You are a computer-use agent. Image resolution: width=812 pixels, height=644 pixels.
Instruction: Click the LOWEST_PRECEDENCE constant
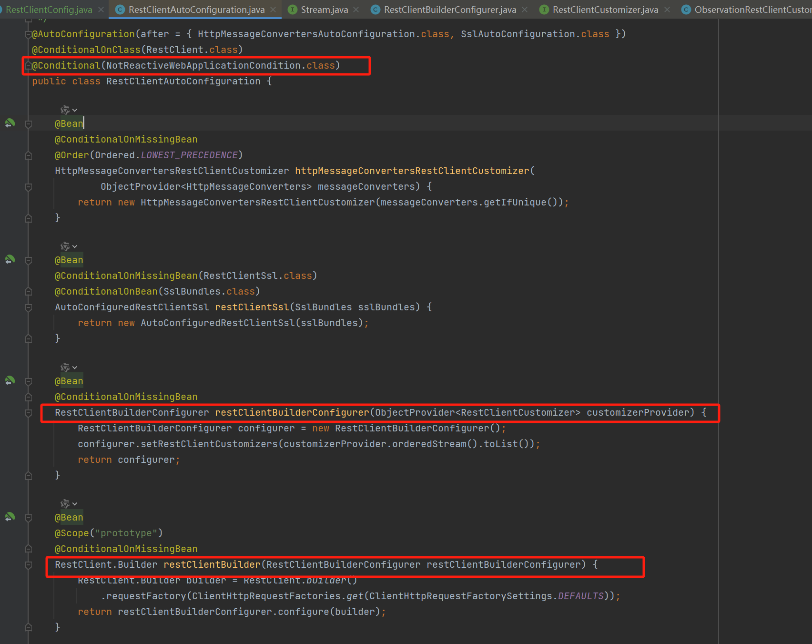[x=189, y=155]
